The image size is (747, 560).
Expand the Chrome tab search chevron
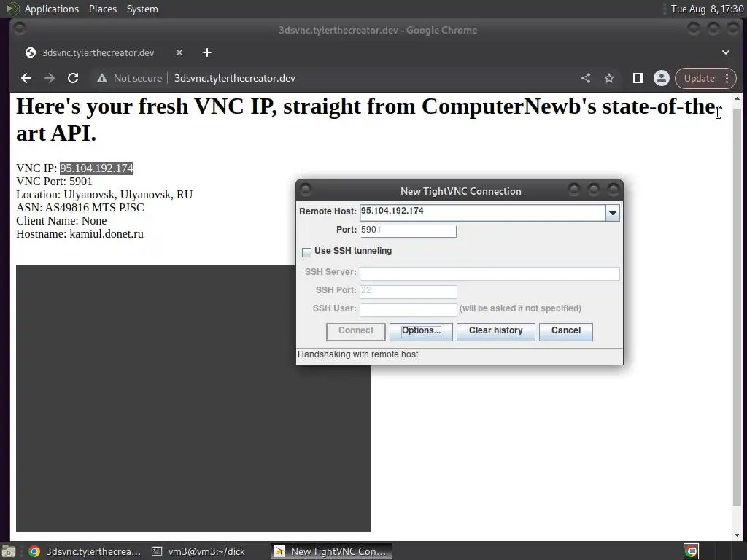726,52
